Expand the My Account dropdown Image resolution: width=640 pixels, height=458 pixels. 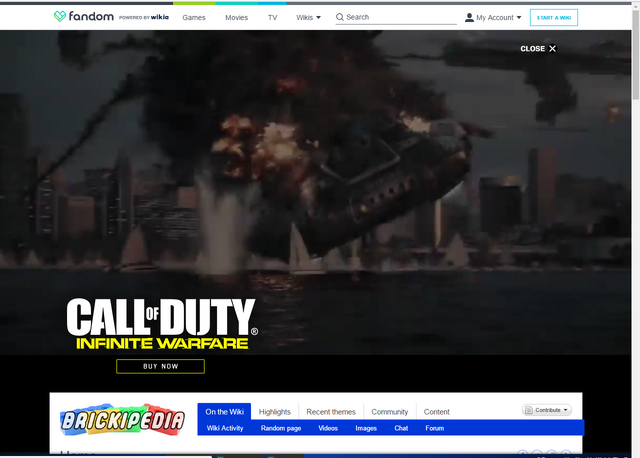tap(493, 18)
